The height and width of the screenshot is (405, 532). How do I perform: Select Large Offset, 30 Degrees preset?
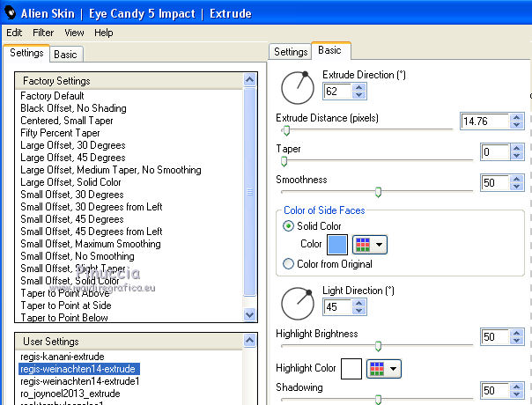pyautogui.click(x=73, y=145)
